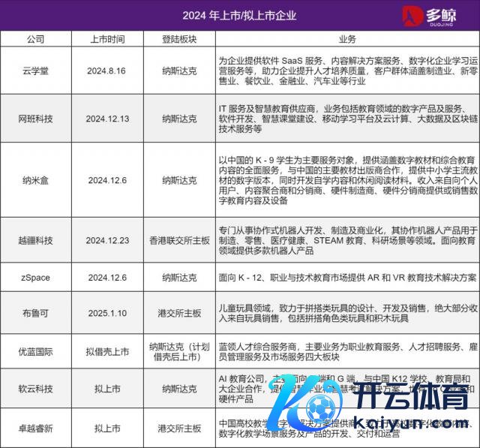The image size is (480, 448).
Task: Click the 网班科技 company cell
Action: [x=35, y=119]
